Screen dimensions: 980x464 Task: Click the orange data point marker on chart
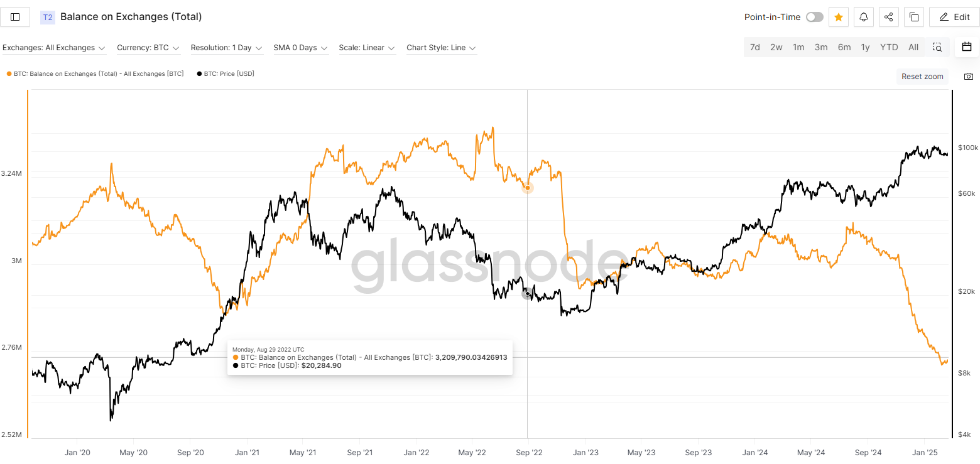point(528,188)
